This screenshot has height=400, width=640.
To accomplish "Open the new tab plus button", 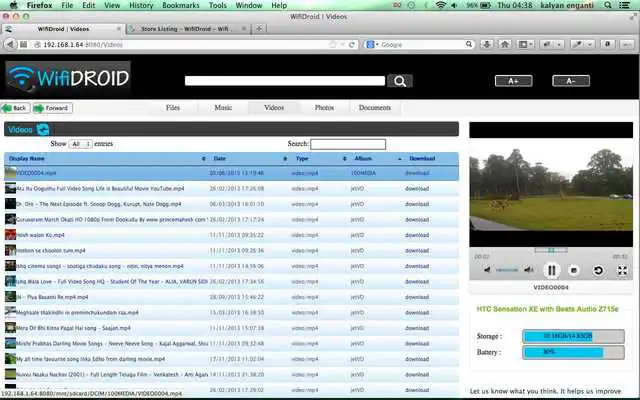I will click(259, 29).
